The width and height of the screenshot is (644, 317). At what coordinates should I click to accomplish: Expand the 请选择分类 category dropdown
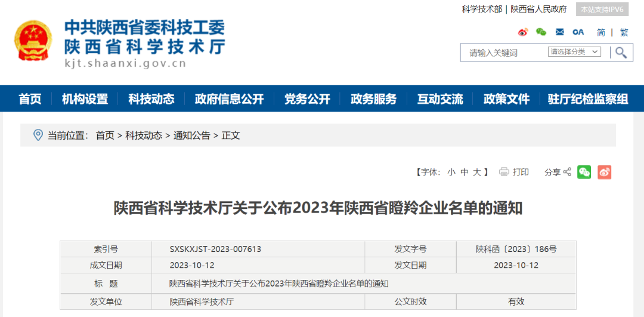574,52
